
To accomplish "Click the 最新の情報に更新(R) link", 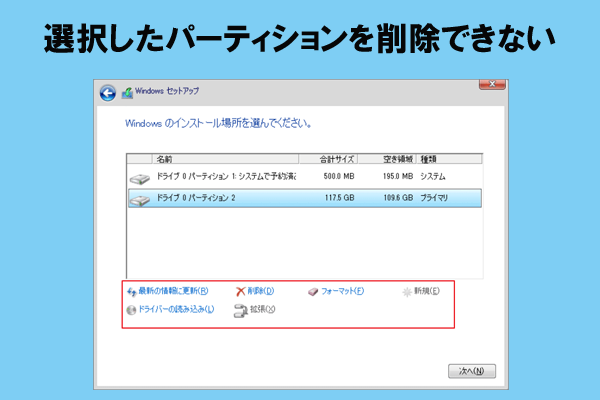I will coord(173,291).
